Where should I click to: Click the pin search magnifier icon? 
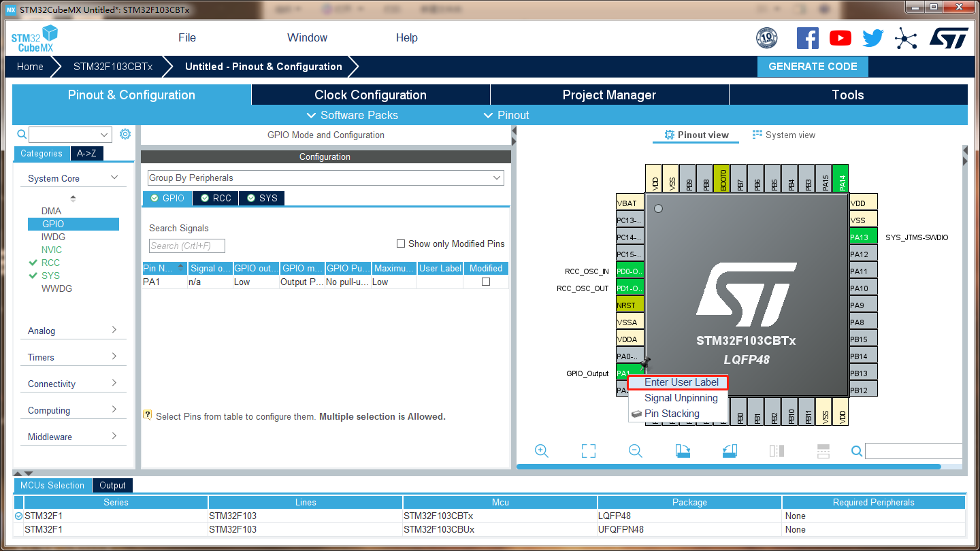[857, 451]
